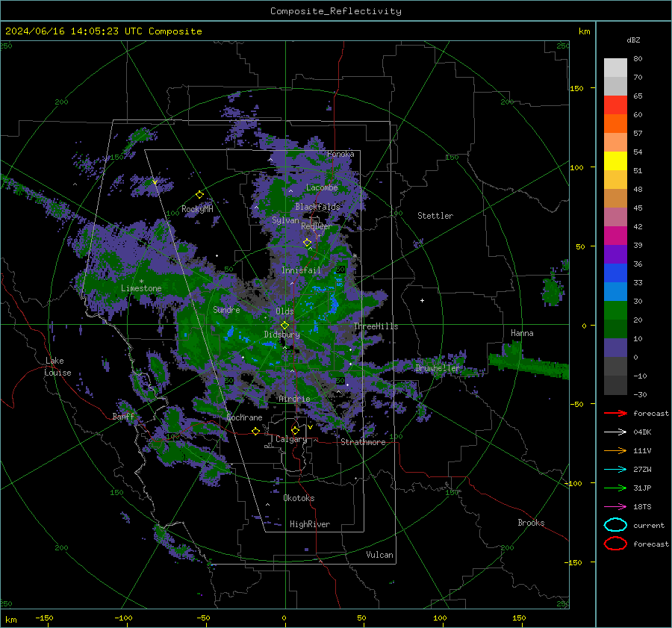Select the Brooks label
The image size is (672, 628).
tap(531, 523)
